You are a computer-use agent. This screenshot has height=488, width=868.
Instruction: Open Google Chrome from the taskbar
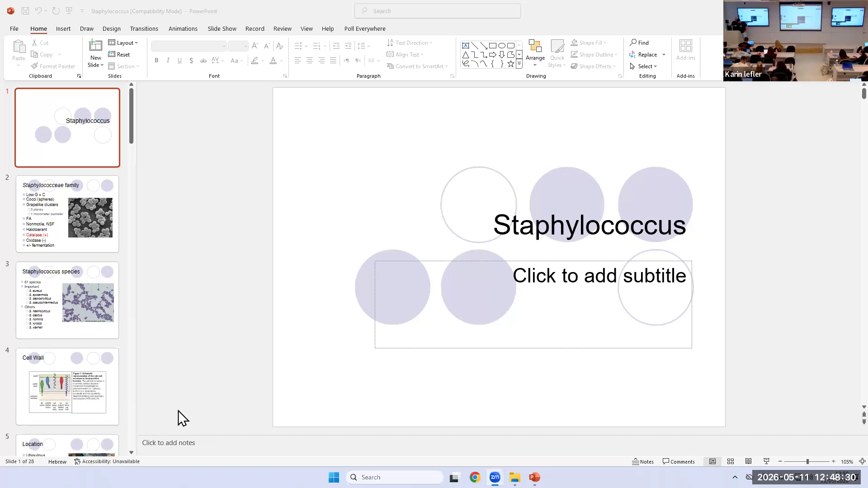475,477
